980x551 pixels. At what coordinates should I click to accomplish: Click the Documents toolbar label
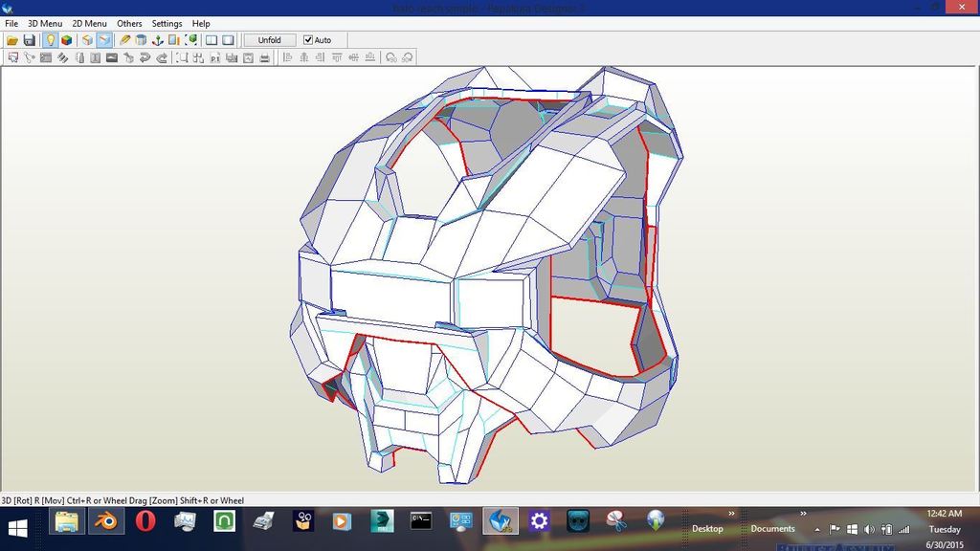(x=772, y=528)
